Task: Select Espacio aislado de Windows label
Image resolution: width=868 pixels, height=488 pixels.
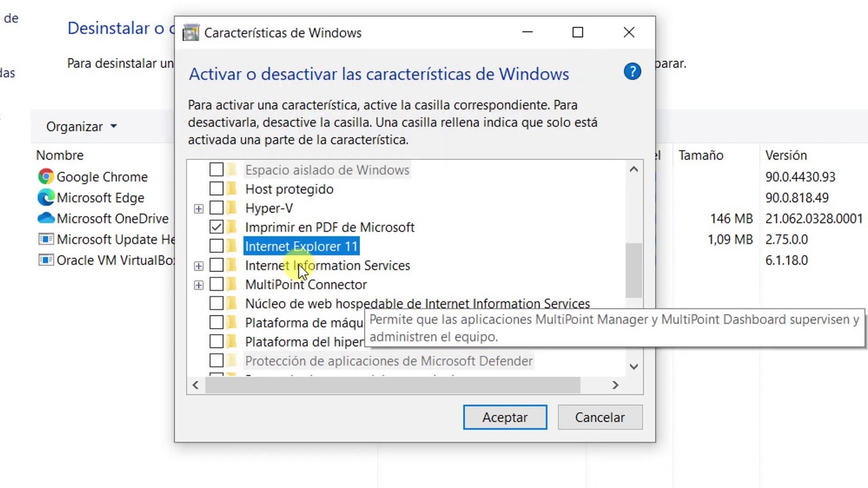Action: pos(327,169)
